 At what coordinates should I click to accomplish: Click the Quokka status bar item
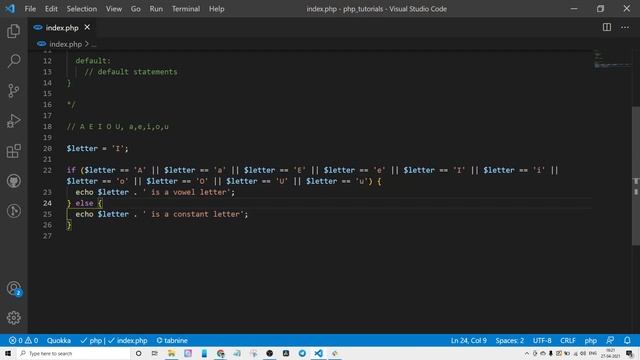(59, 340)
